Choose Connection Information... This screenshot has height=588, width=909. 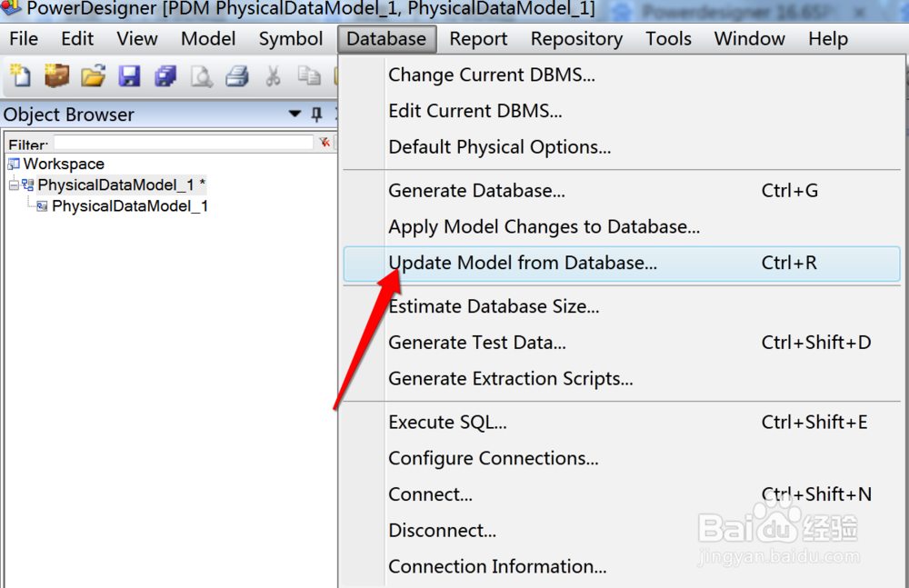(622, 566)
